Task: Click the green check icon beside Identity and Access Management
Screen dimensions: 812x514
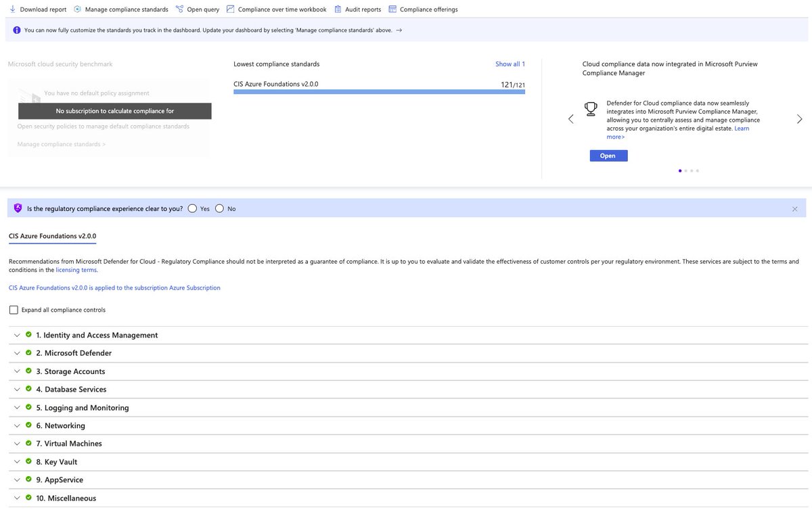Action: 28,335
